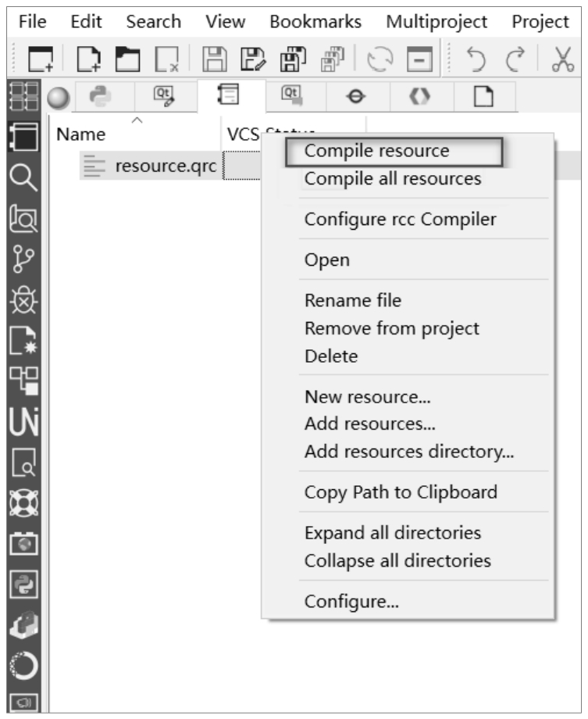Open File Browser sidebar icon
Image resolution: width=588 pixels, height=719 pixels.
[x=24, y=462]
